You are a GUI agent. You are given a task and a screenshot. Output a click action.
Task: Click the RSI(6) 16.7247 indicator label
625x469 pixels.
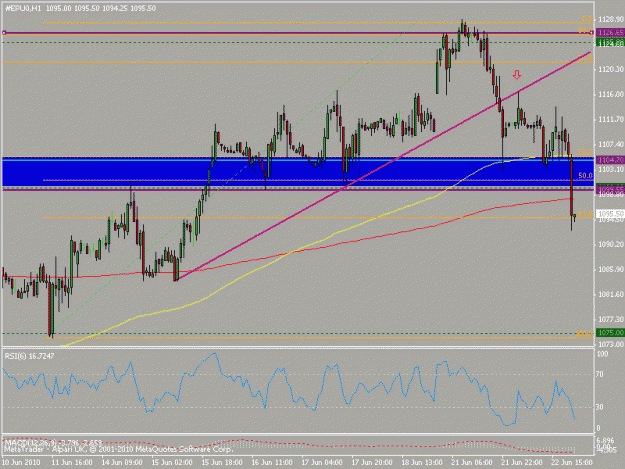click(29, 355)
